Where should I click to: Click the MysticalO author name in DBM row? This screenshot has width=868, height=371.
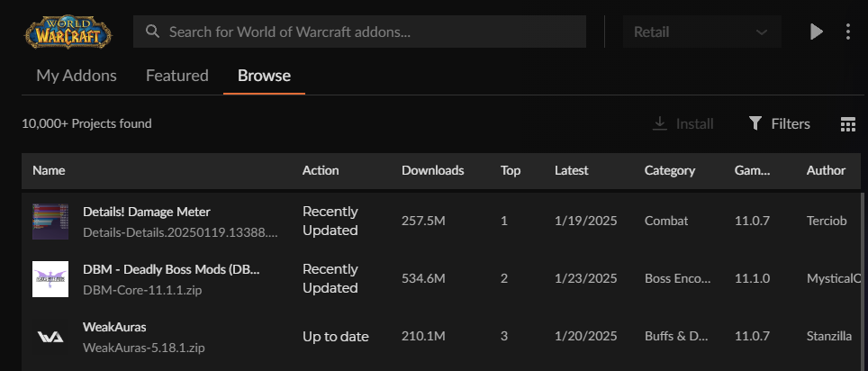(x=834, y=278)
